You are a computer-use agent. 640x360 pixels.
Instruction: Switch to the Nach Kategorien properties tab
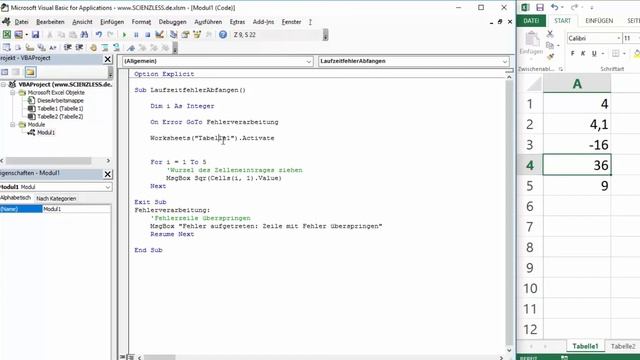click(x=56, y=198)
